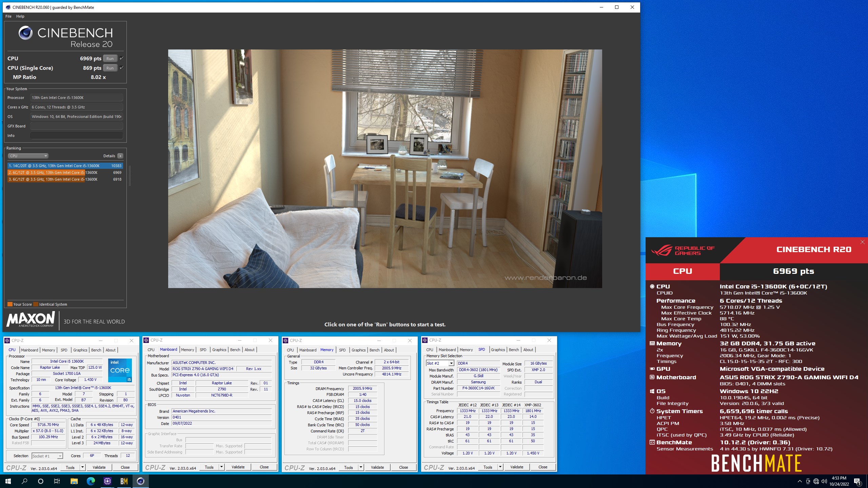Viewport: 868px width, 488px height.
Task: Click Part Number F4-3600C14-16GVK field
Action: point(478,388)
